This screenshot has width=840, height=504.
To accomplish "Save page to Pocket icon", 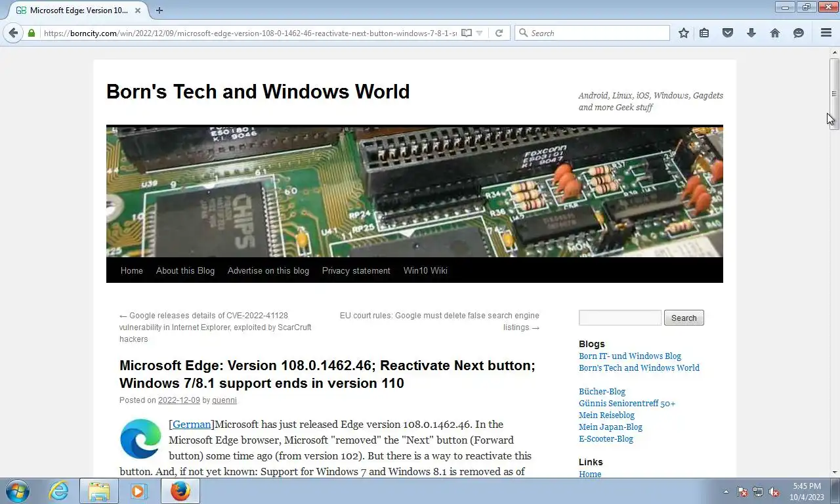I will (728, 33).
